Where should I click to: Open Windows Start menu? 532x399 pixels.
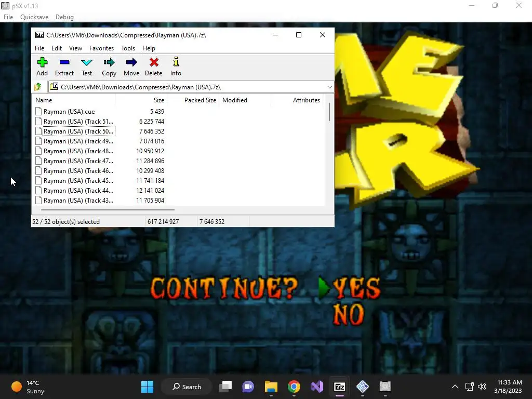(x=147, y=387)
